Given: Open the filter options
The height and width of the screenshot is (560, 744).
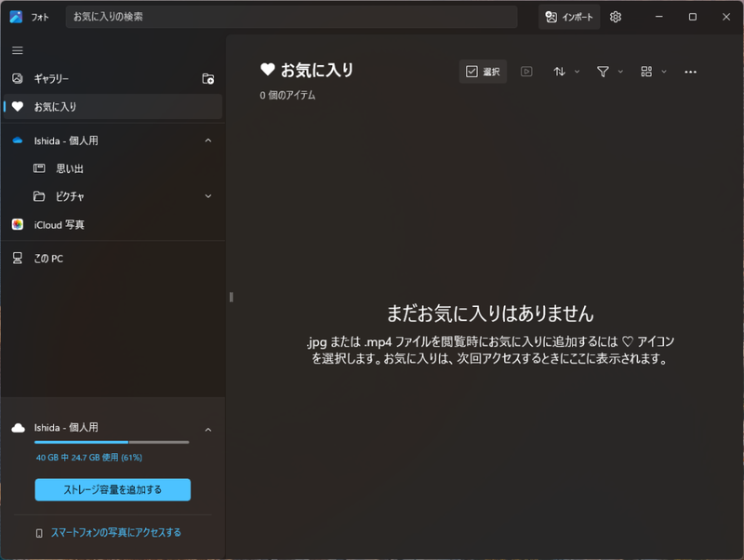Looking at the screenshot, I should [604, 71].
